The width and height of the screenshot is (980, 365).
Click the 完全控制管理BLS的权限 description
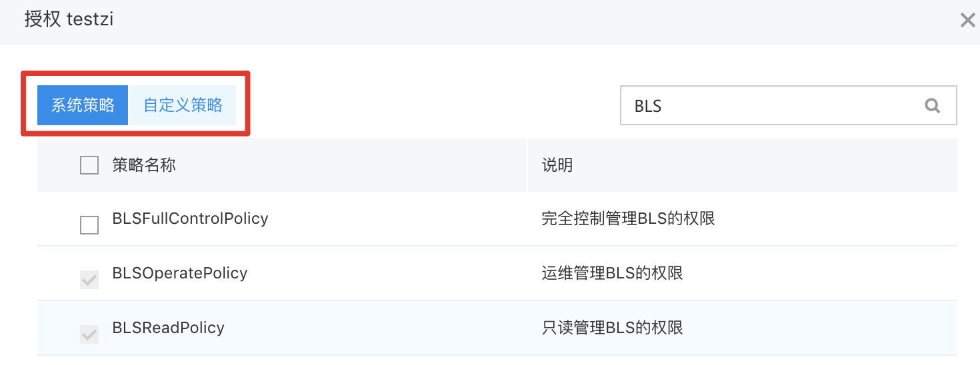[x=628, y=218]
